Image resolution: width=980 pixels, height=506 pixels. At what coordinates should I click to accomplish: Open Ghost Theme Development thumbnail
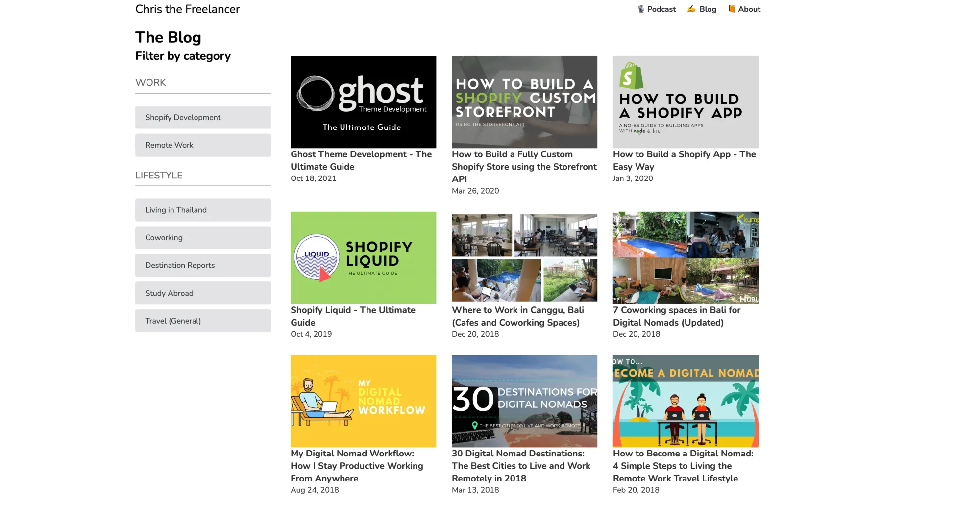(x=363, y=102)
